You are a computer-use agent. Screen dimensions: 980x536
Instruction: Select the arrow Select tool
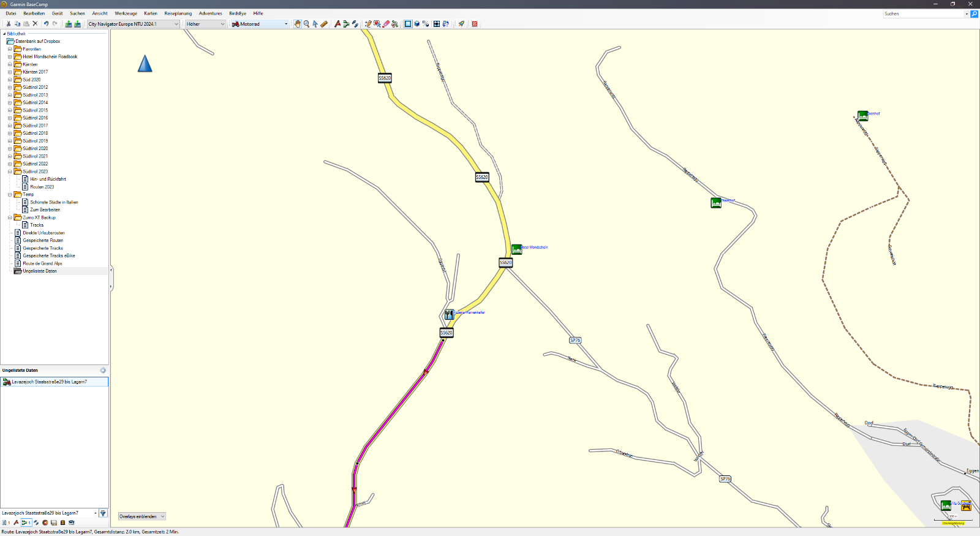point(315,24)
